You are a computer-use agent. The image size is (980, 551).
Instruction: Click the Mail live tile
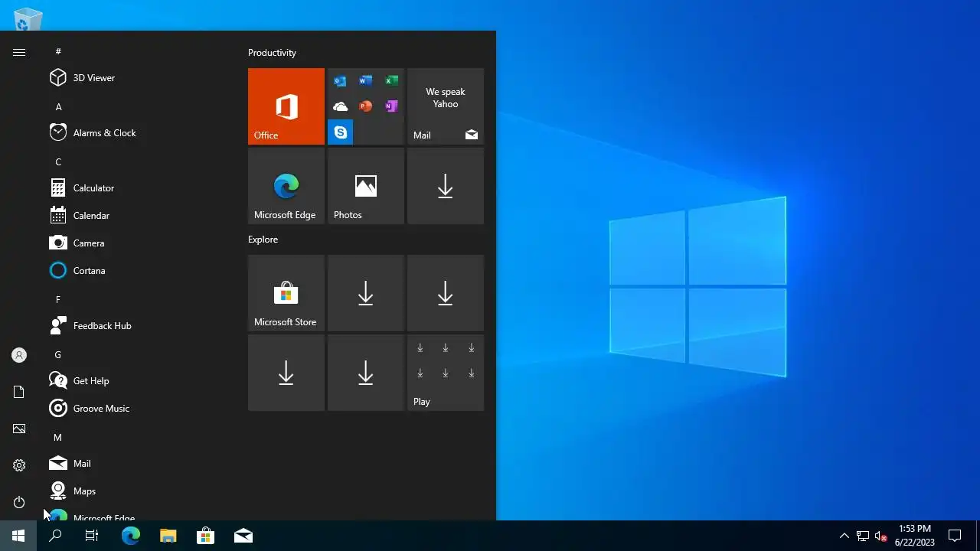(x=446, y=106)
